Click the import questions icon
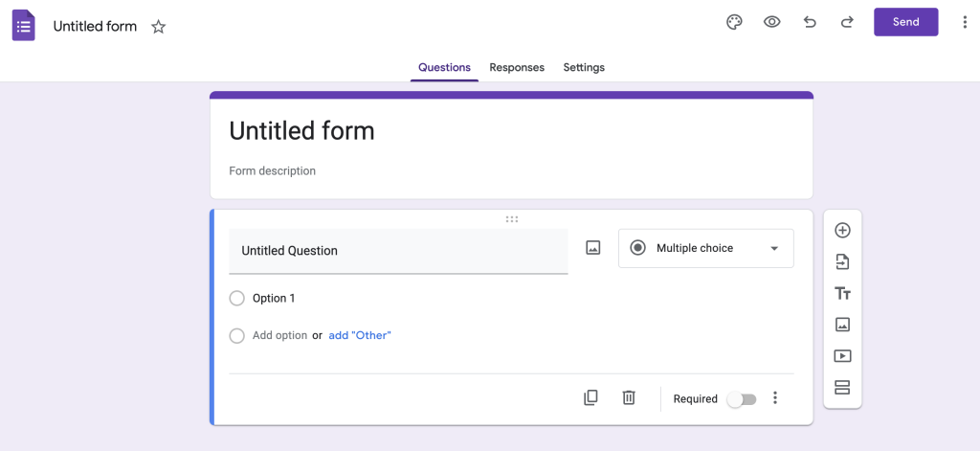This screenshot has height=451, width=980. coord(842,261)
